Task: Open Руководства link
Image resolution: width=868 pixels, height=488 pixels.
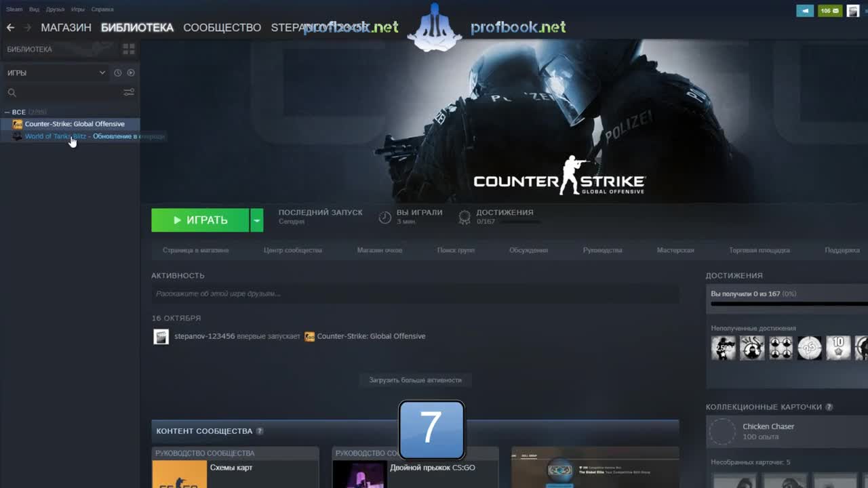Action: pyautogui.click(x=602, y=250)
